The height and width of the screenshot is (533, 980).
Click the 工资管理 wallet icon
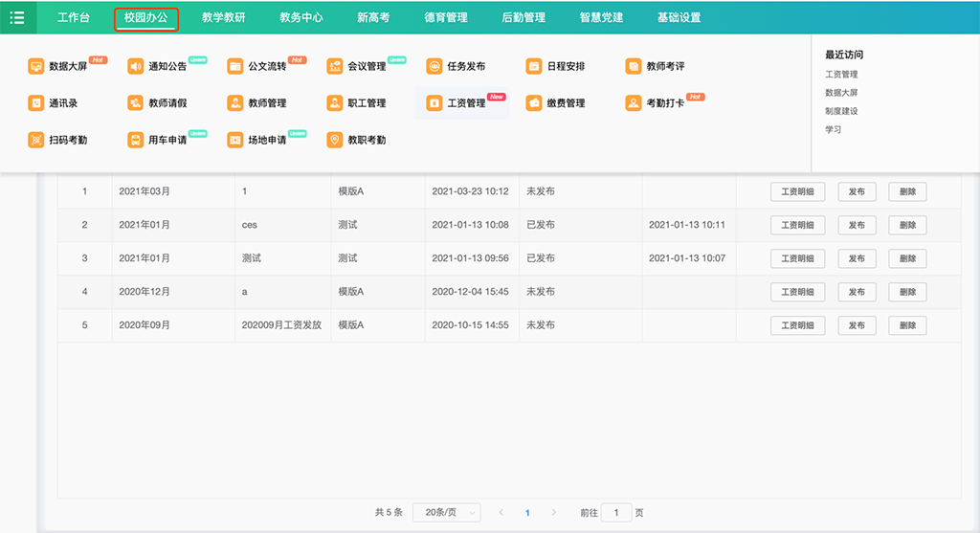pyautogui.click(x=434, y=102)
